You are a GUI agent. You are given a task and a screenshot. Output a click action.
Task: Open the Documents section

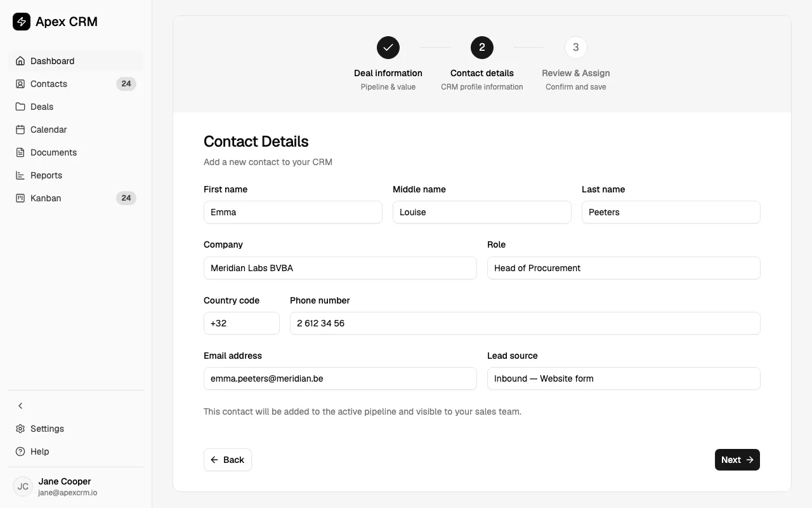[x=76, y=152]
